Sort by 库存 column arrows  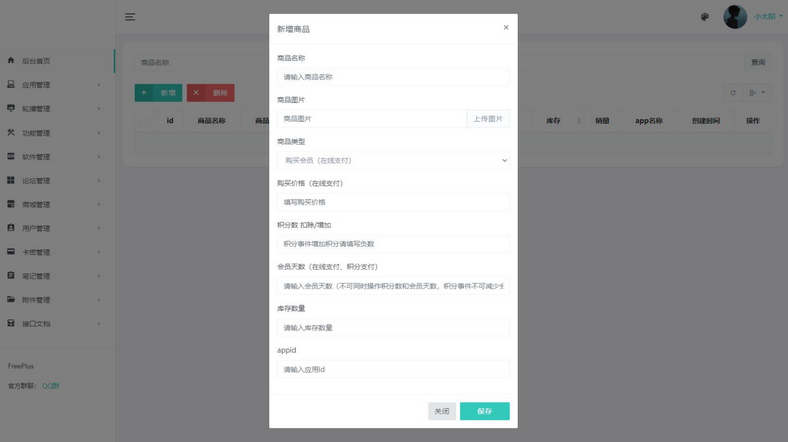click(x=579, y=121)
